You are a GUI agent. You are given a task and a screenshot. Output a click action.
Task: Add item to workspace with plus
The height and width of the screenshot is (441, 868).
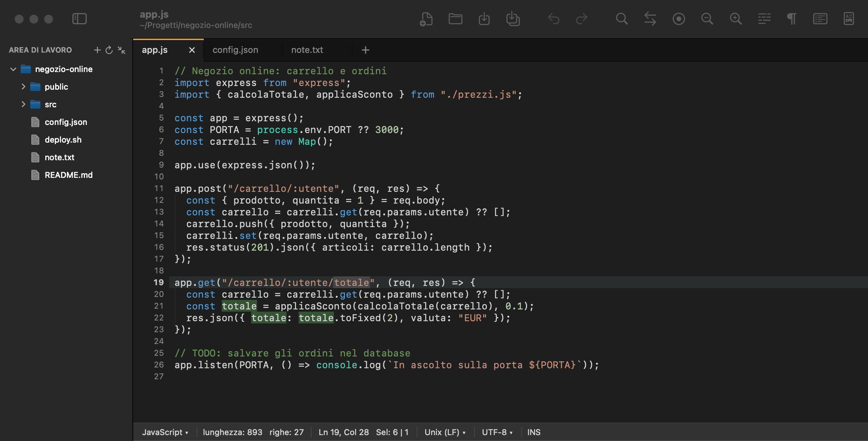97,50
